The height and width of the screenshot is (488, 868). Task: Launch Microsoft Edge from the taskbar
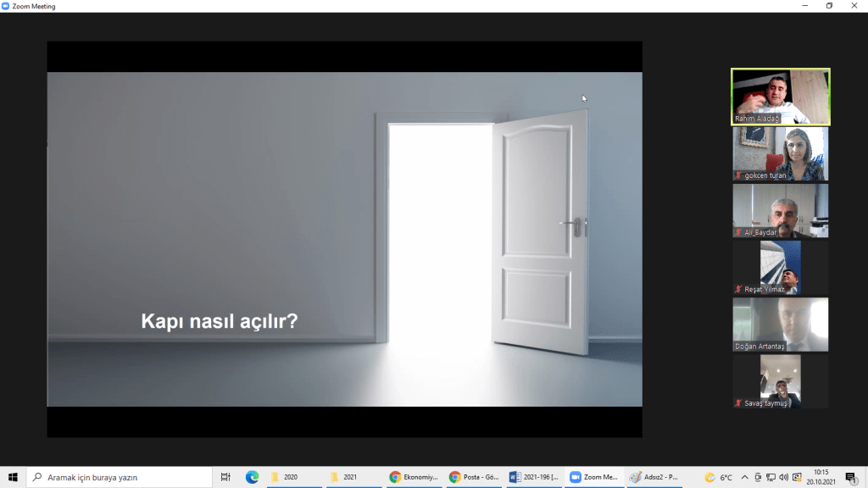(252, 477)
